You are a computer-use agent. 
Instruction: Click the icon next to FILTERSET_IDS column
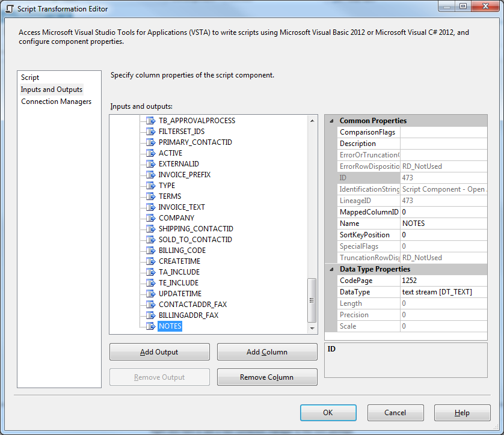pos(149,131)
